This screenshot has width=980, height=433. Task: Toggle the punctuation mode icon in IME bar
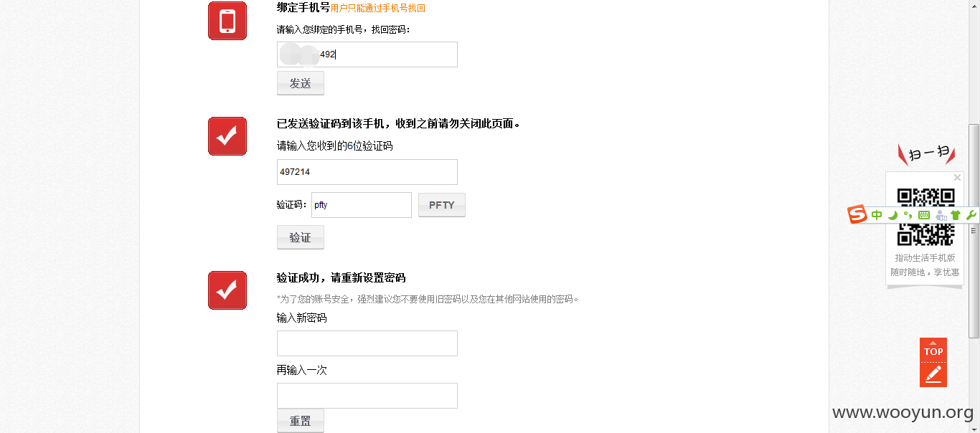tap(908, 215)
